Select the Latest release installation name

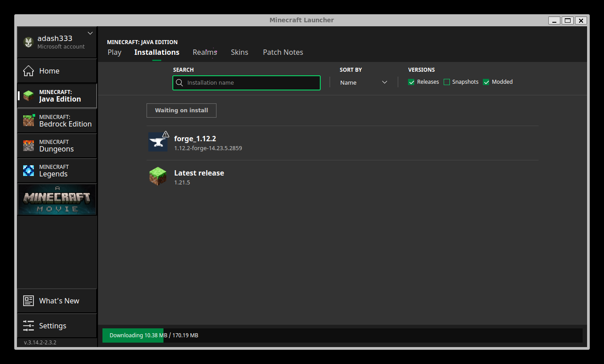click(x=199, y=173)
